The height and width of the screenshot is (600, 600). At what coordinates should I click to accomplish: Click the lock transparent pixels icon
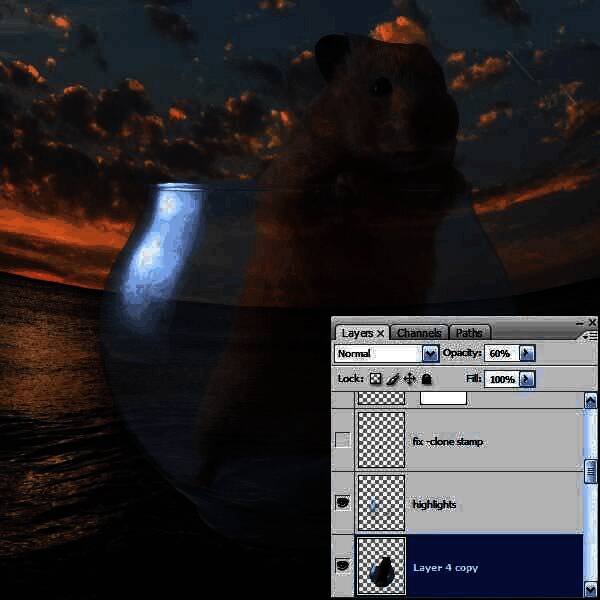tap(376, 379)
